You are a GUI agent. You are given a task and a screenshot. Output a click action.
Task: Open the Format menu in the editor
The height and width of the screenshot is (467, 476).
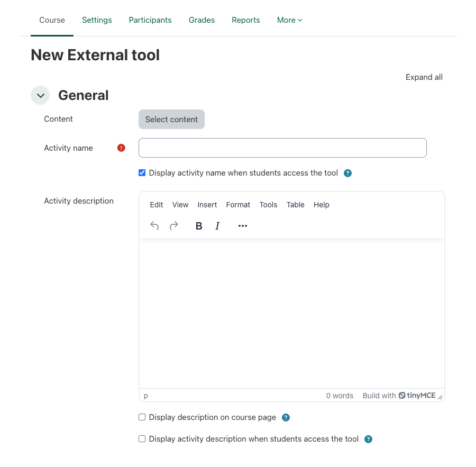pos(238,205)
